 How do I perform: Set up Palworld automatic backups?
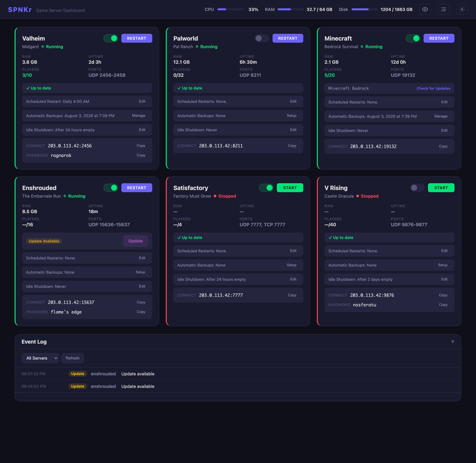click(292, 116)
